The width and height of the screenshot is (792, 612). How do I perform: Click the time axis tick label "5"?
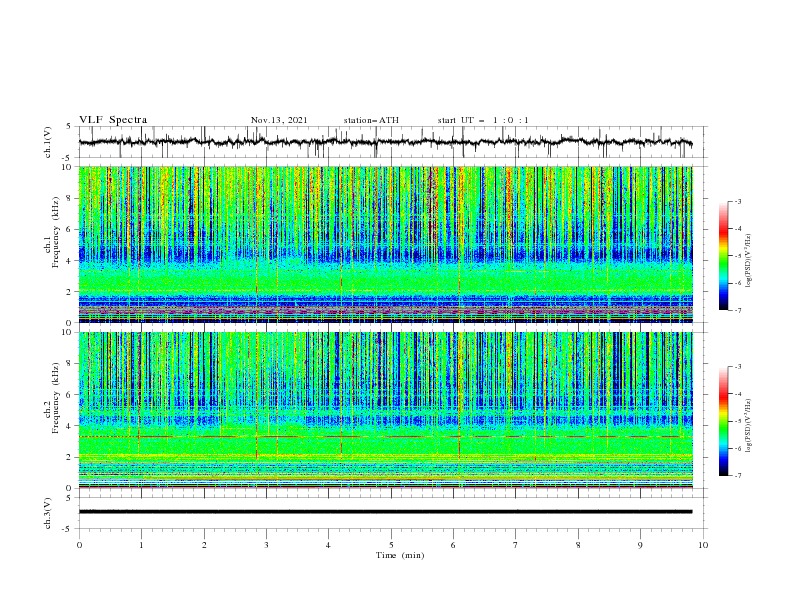click(x=391, y=545)
